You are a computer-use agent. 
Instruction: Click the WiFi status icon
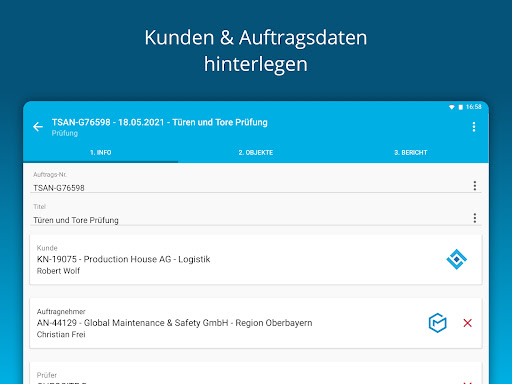(451, 107)
